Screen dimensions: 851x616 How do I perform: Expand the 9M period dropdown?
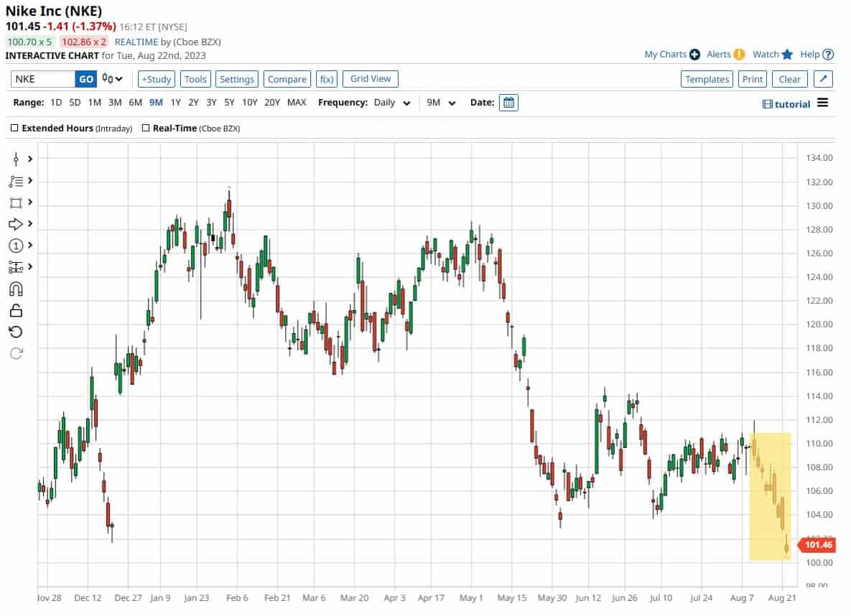[x=441, y=103]
